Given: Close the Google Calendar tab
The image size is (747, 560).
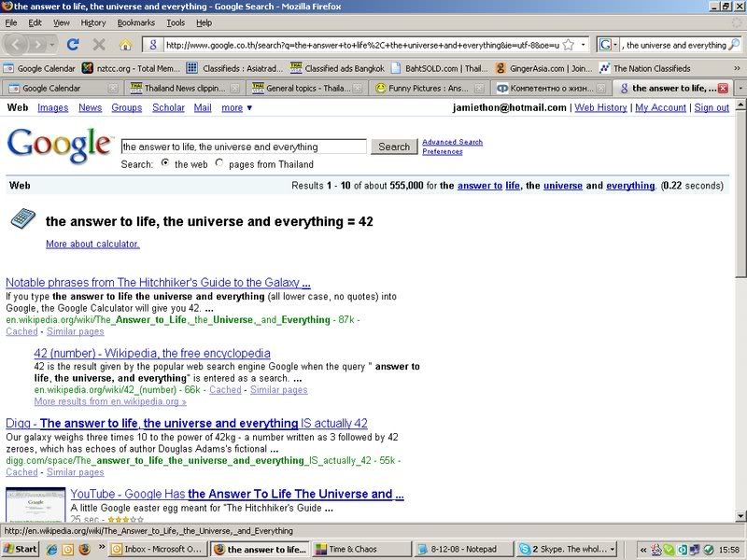Looking at the screenshot, I should [112, 88].
